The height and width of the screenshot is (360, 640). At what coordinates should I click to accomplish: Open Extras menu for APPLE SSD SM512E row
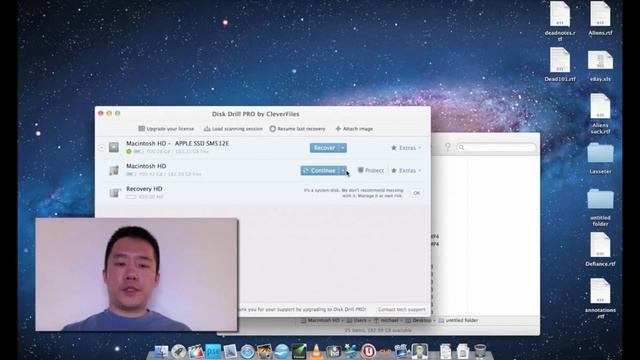(x=406, y=148)
